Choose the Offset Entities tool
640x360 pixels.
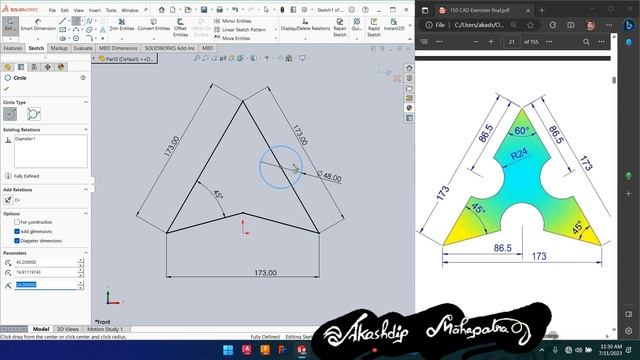180,27
